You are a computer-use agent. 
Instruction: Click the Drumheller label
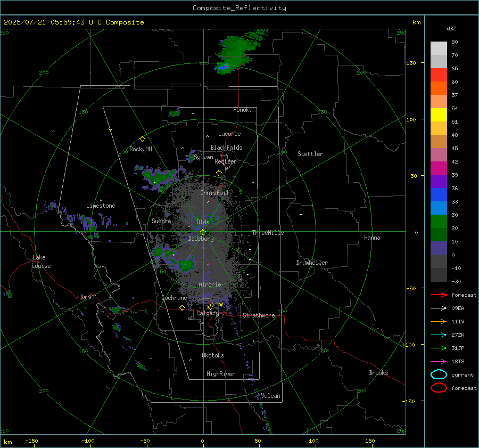pos(312,263)
